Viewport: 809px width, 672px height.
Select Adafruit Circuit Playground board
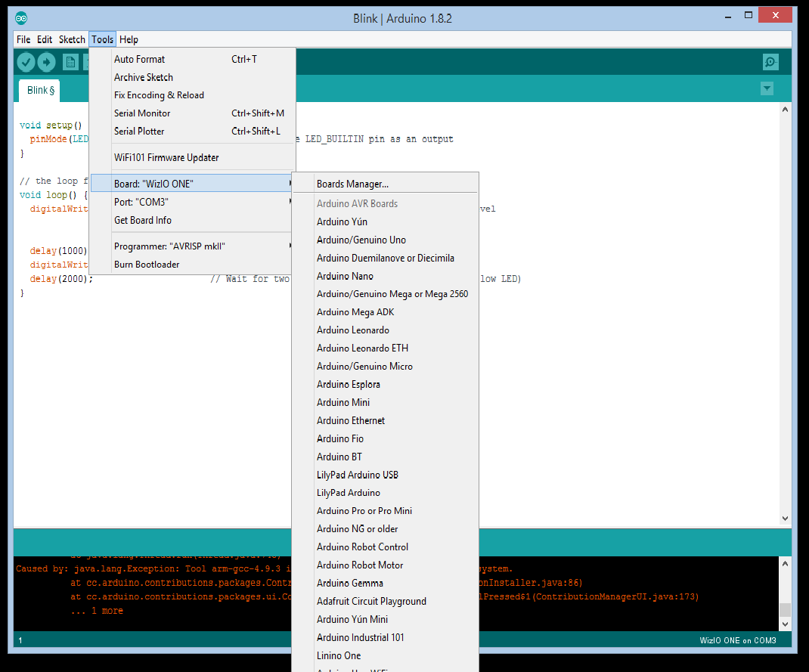tap(385, 602)
